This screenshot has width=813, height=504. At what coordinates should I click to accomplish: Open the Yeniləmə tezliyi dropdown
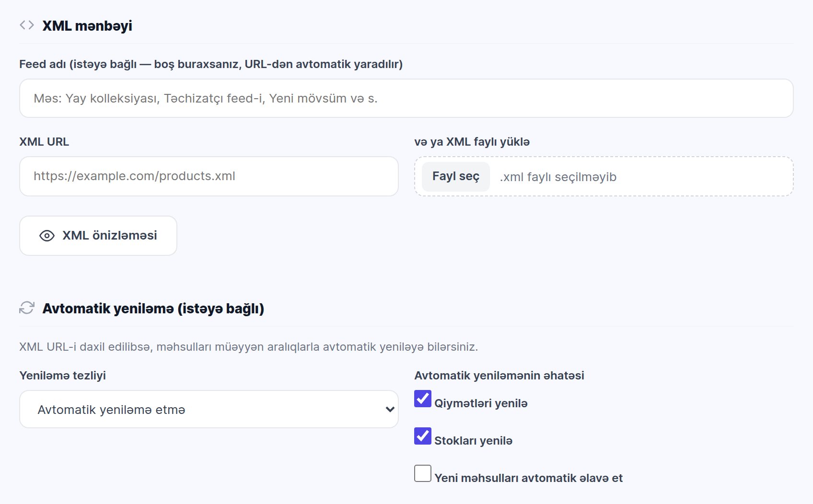[209, 409]
